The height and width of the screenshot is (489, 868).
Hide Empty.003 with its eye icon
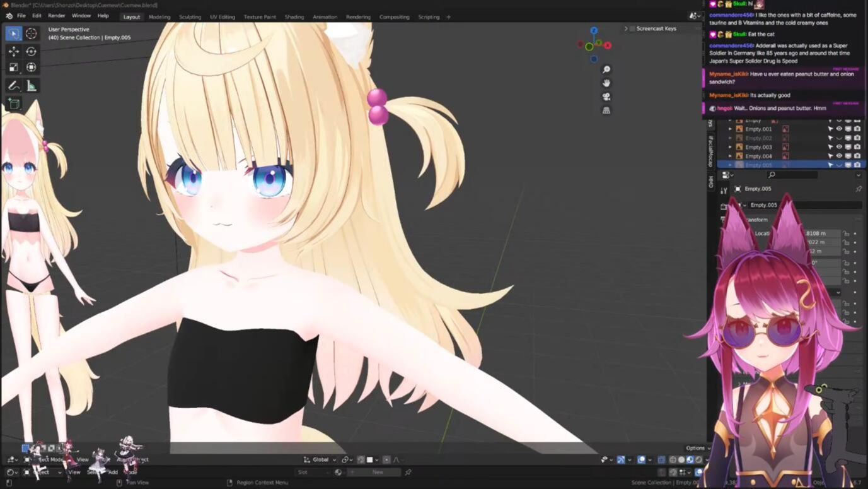(x=839, y=147)
